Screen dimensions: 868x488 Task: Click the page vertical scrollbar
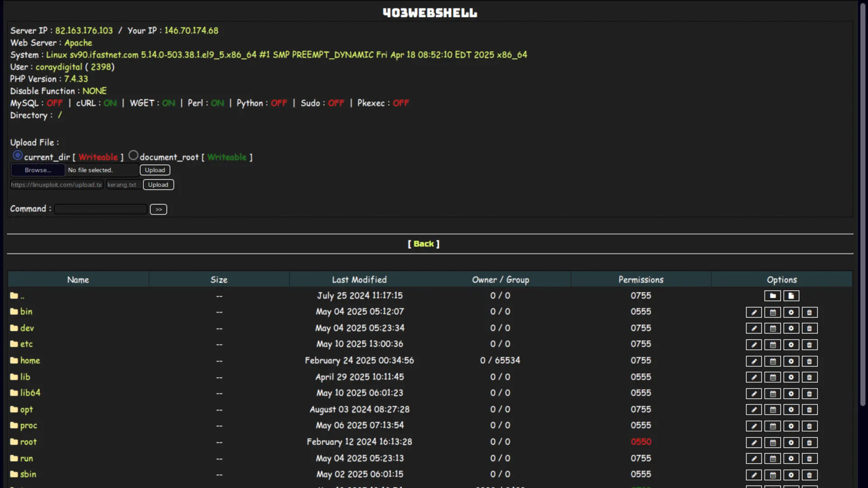point(863,204)
